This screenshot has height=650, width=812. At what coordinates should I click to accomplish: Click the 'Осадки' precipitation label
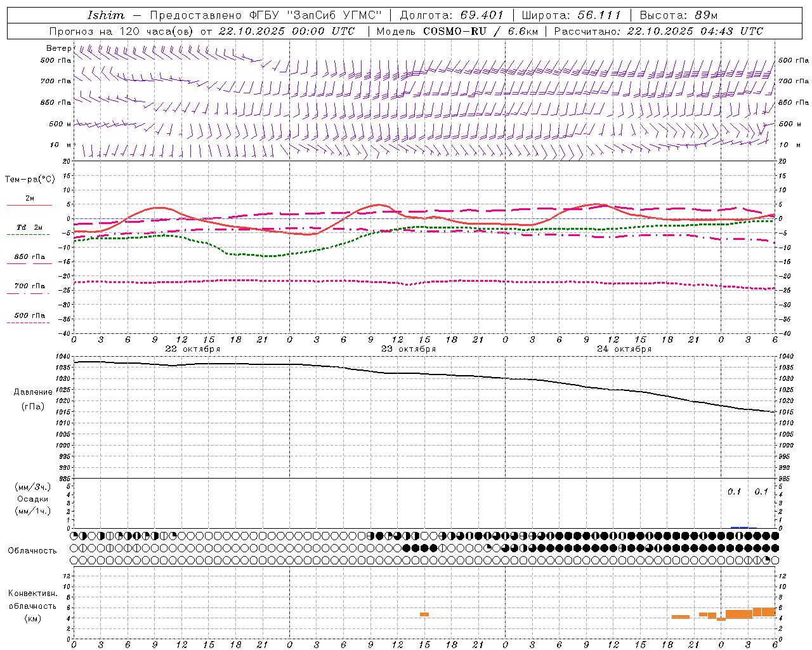tap(32, 499)
